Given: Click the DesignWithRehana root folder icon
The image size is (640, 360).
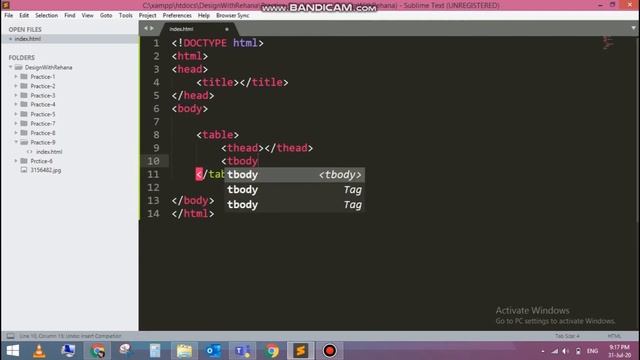Looking at the screenshot, I should click(18, 67).
